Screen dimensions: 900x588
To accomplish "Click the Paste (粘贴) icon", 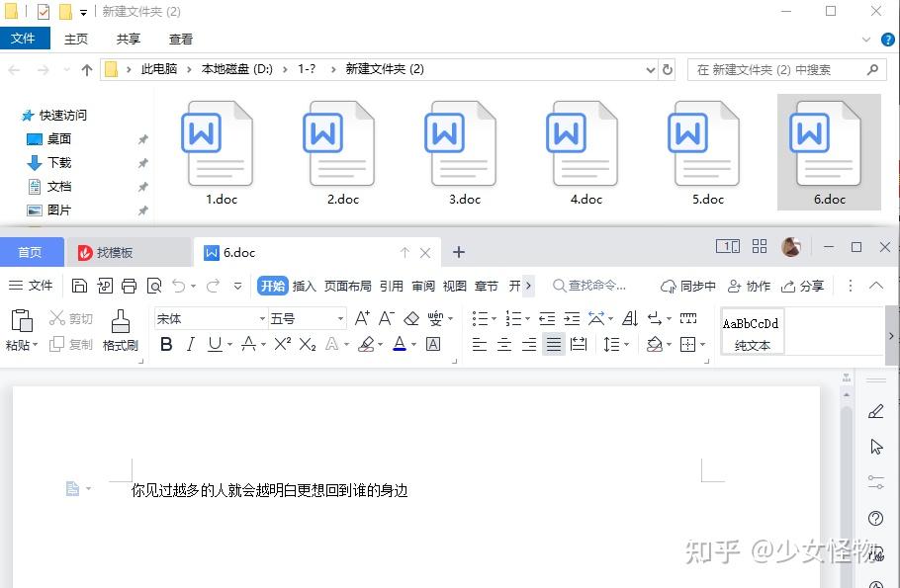I will click(x=21, y=321).
